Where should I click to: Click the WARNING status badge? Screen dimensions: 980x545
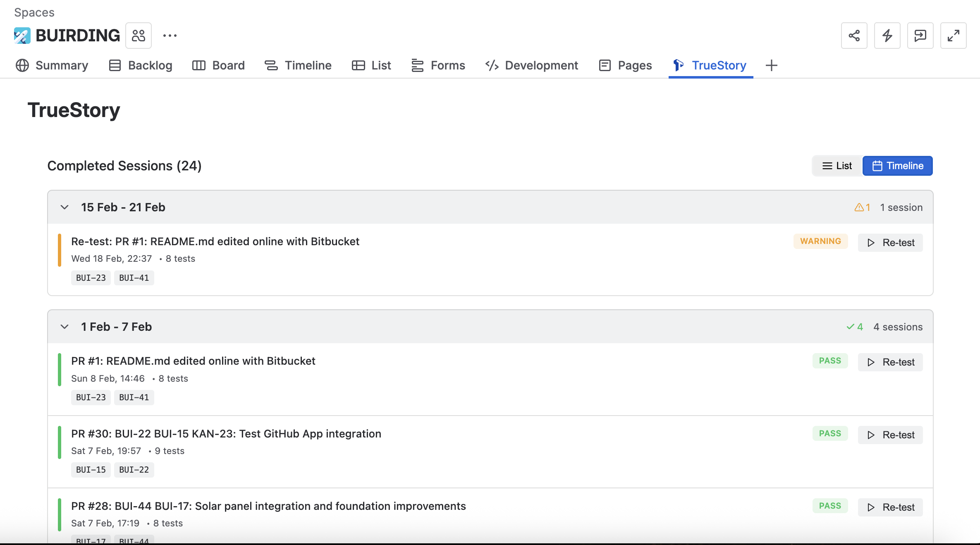(x=820, y=241)
